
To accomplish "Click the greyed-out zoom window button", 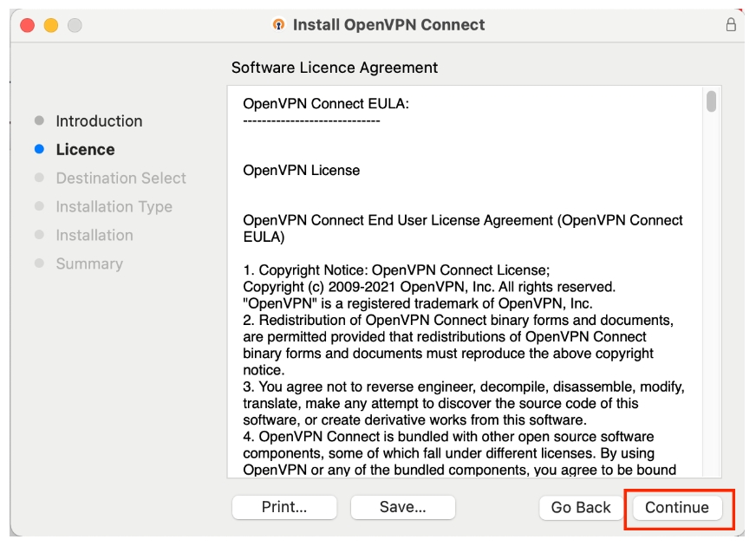I will (74, 25).
